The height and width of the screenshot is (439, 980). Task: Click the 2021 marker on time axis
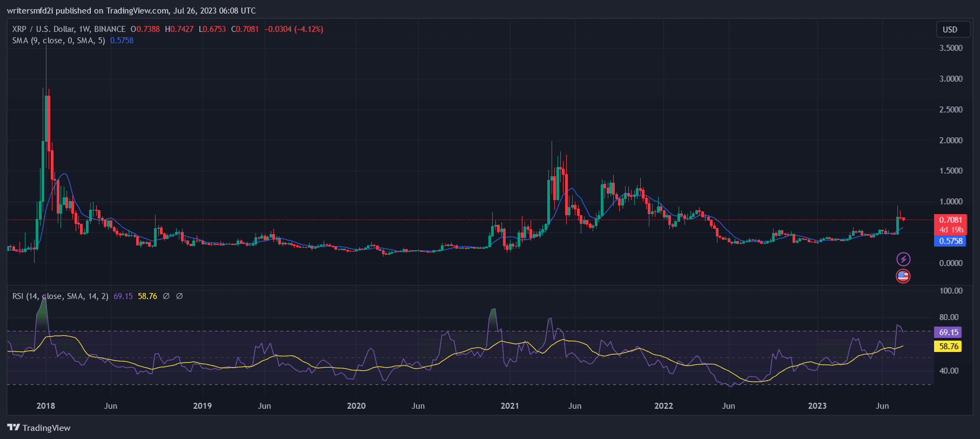[509, 406]
